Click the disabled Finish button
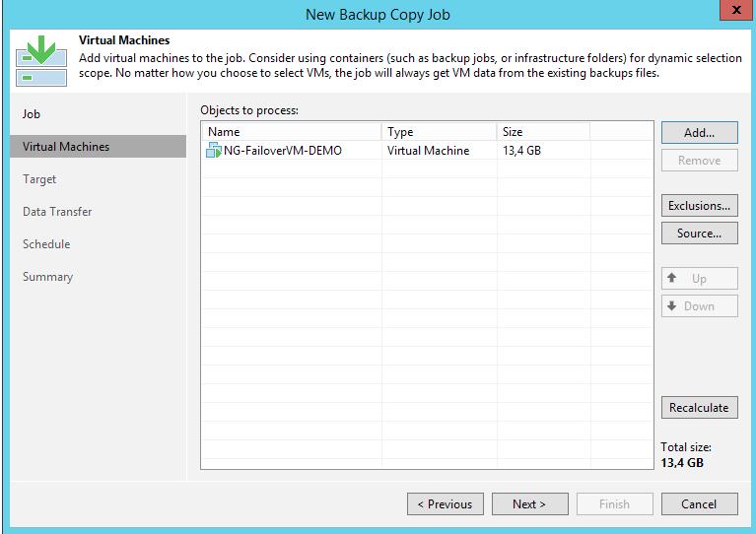756x534 pixels. point(615,504)
